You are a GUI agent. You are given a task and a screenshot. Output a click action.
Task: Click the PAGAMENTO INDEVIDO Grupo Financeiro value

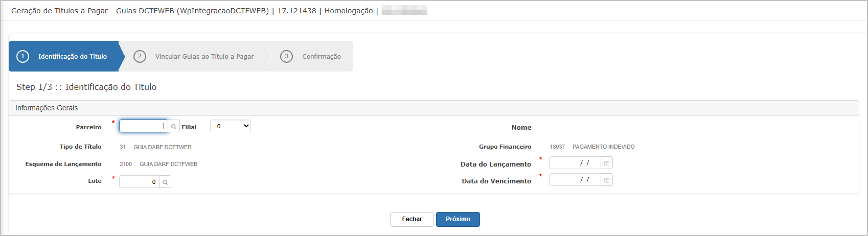pos(603,147)
